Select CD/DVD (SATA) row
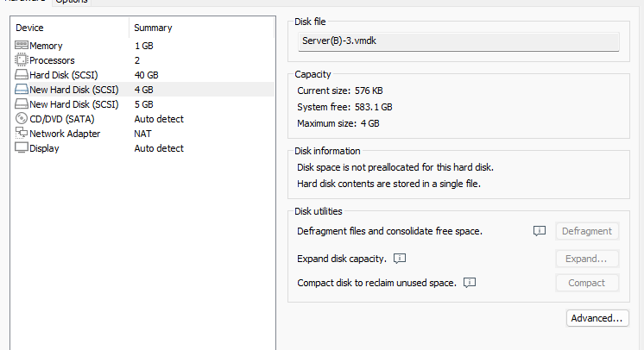 [142, 119]
